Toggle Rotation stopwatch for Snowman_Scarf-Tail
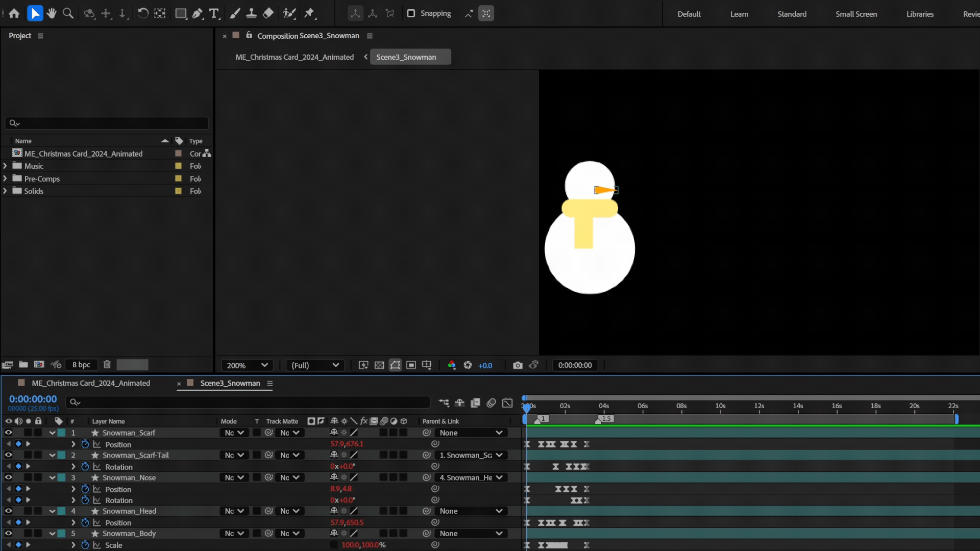Image resolution: width=980 pixels, height=551 pixels. tap(85, 466)
